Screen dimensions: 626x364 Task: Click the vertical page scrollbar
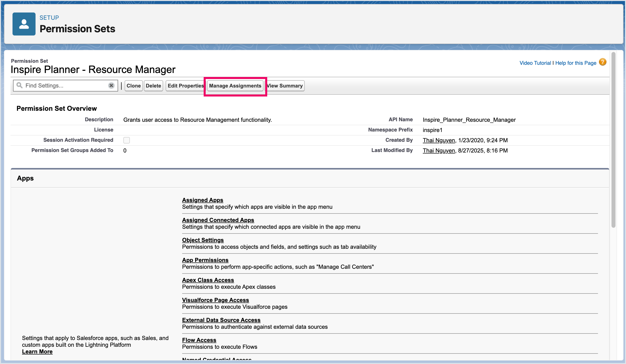(613, 140)
